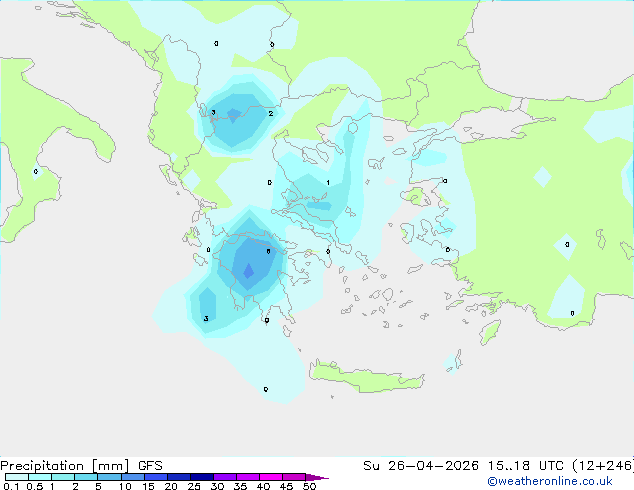Click the 15–20 mm legend color box

coord(155,477)
